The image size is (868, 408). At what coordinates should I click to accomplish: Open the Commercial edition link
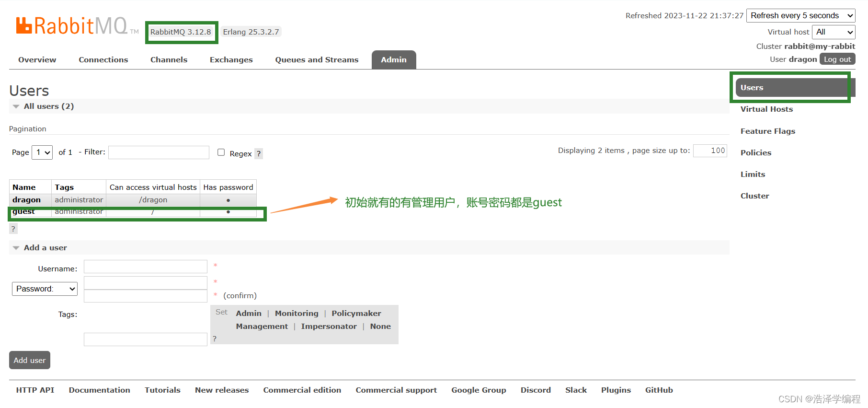point(302,390)
